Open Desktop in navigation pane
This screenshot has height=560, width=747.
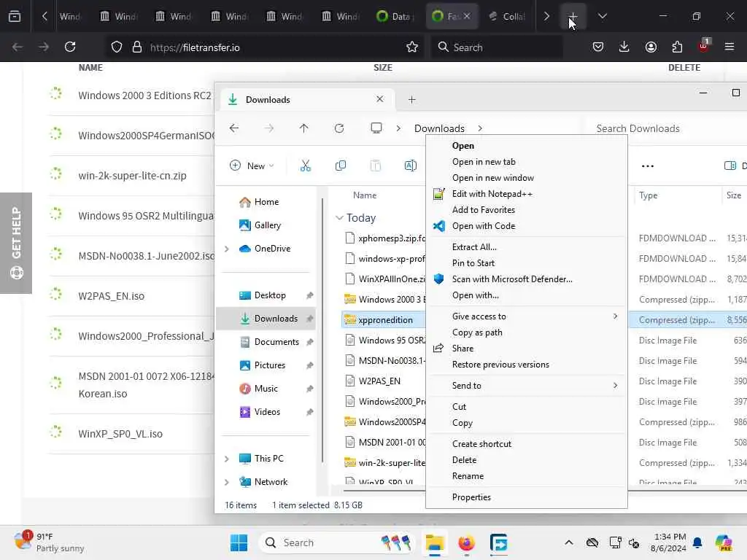pos(269,295)
